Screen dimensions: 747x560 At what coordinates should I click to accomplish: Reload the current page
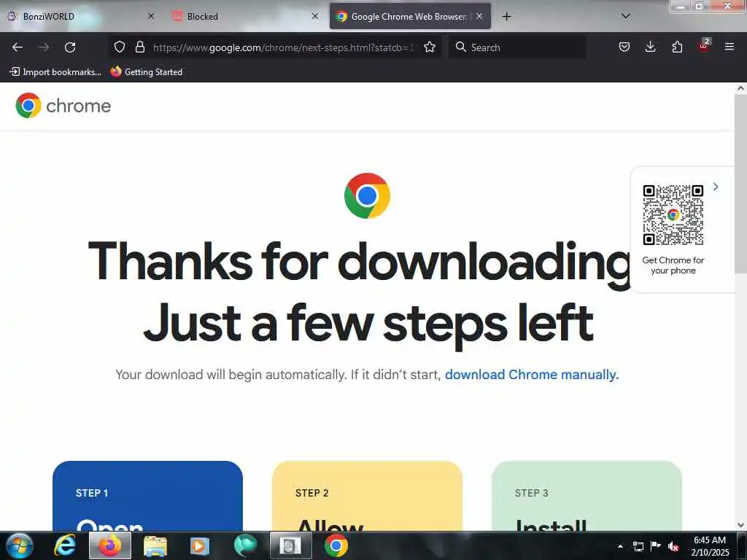tap(70, 47)
